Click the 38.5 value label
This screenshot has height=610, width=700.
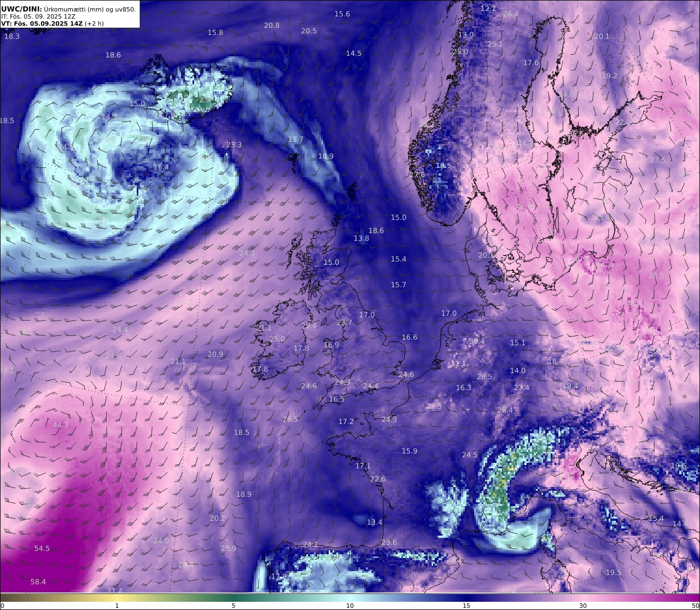pos(656,275)
